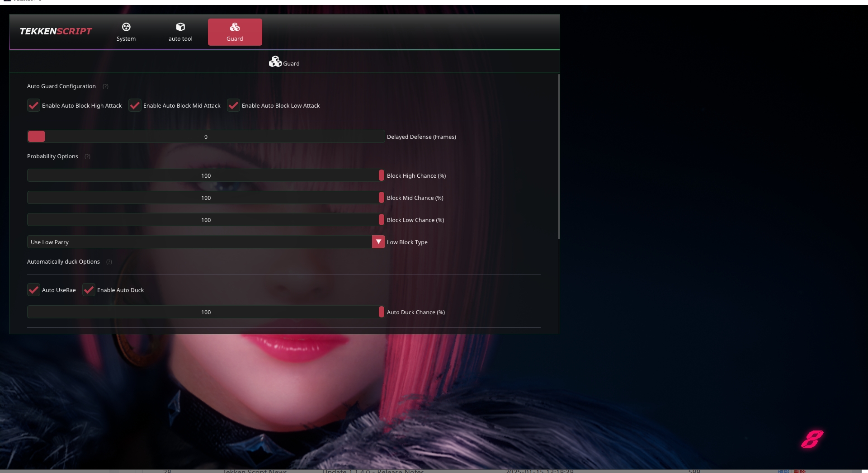Screen dimensions: 868x473
Task: Toggle Enable Auto Block Low Attack checkbox
Action: [233, 105]
